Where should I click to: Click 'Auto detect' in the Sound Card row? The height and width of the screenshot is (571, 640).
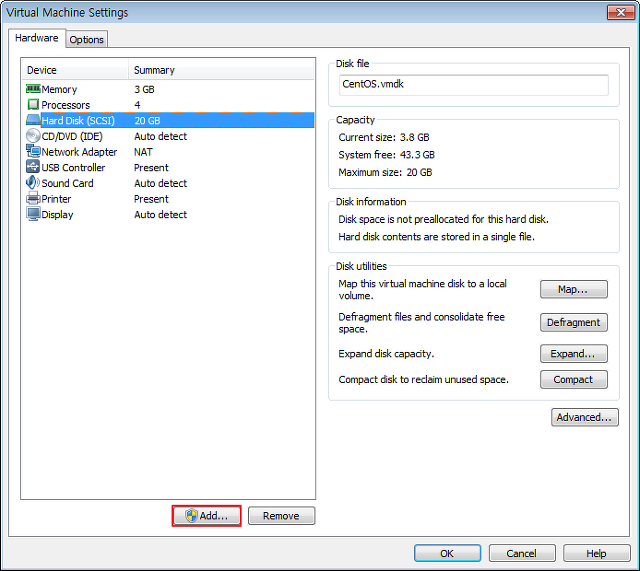click(x=160, y=183)
